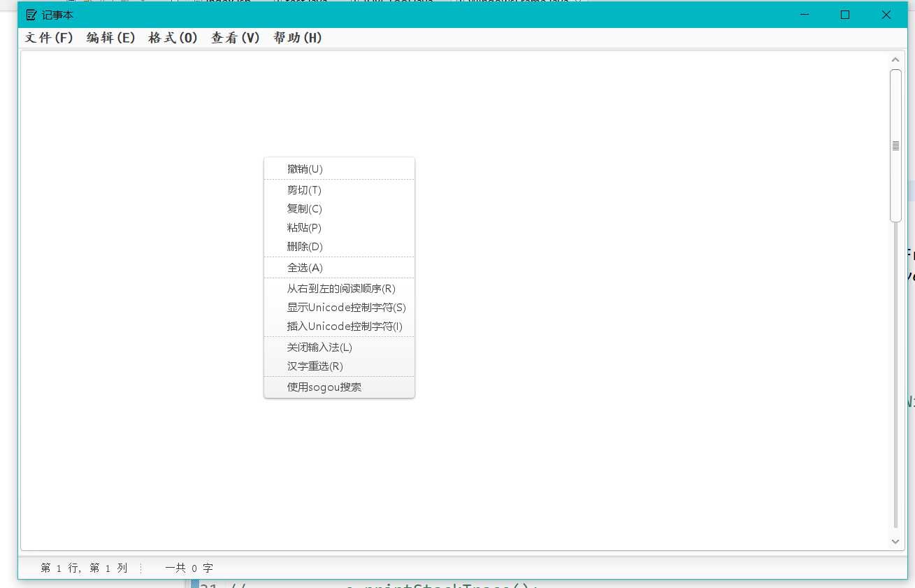Click the vertical scrollbar thumb

tap(895, 145)
